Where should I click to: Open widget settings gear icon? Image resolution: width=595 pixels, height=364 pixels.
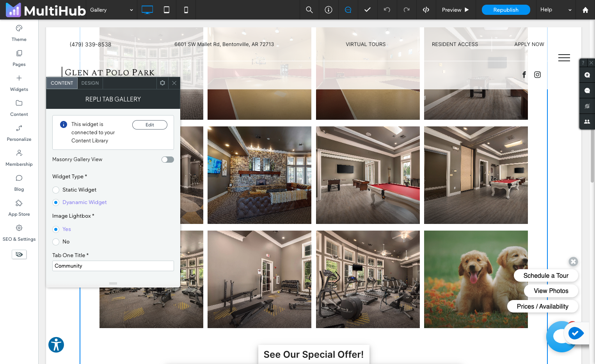(163, 83)
